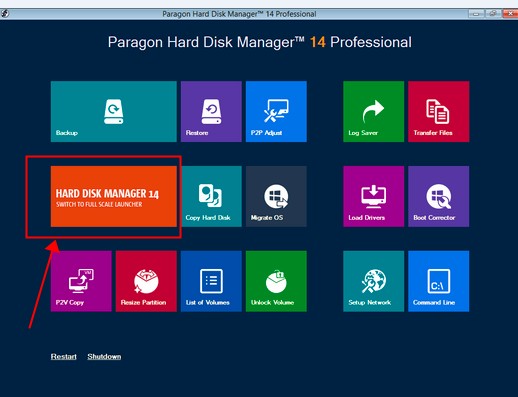Show the List of Volumes
Viewport: 518px width, 397px height.
211,281
